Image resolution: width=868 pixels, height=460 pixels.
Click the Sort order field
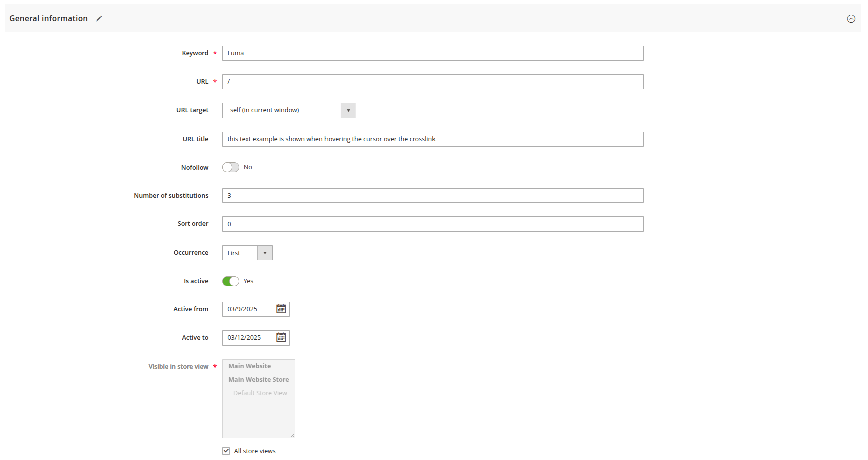(x=432, y=223)
